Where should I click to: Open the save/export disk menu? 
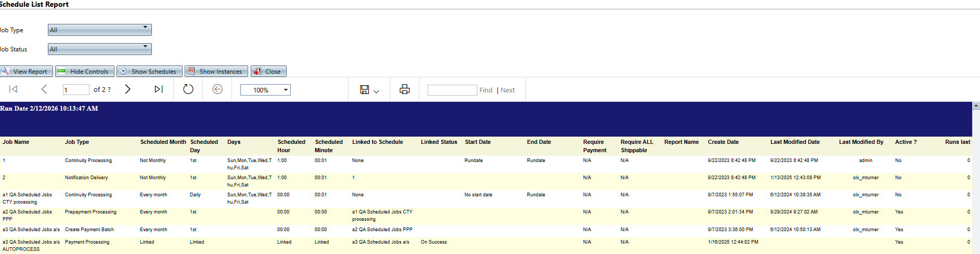tap(369, 90)
